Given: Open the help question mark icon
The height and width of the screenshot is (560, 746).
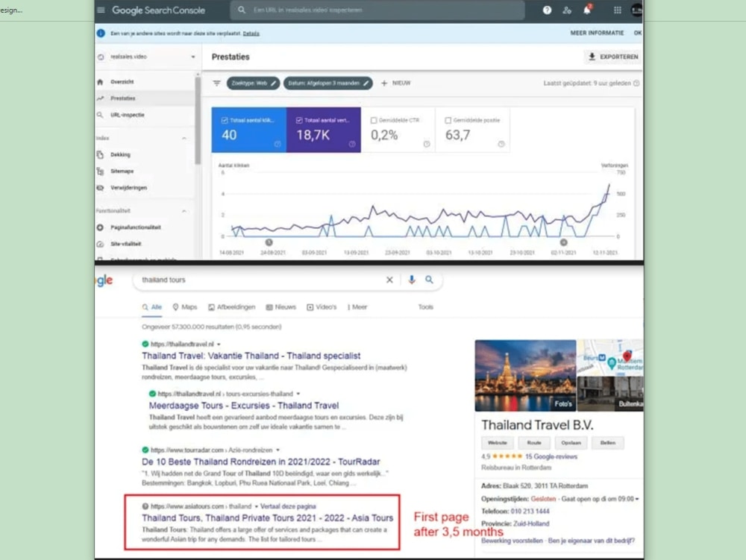Looking at the screenshot, I should click(x=547, y=10).
